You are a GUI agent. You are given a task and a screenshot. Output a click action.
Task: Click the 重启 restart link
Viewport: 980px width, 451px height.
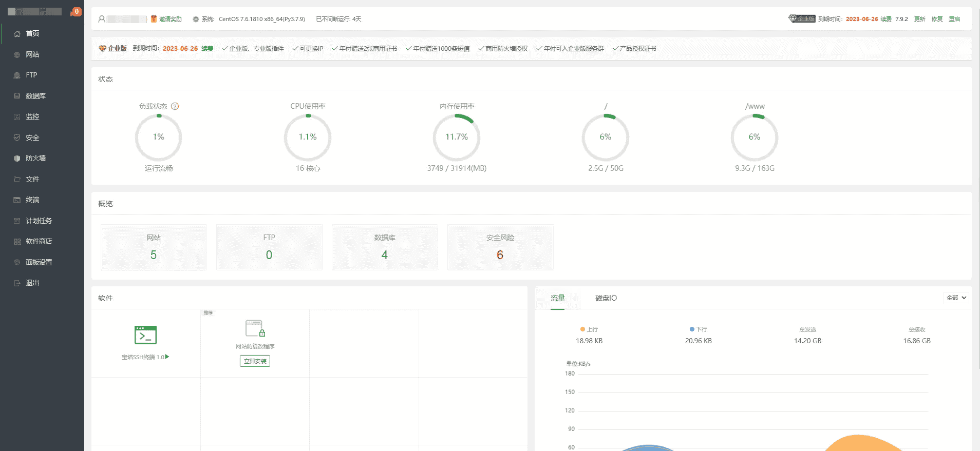coord(954,19)
